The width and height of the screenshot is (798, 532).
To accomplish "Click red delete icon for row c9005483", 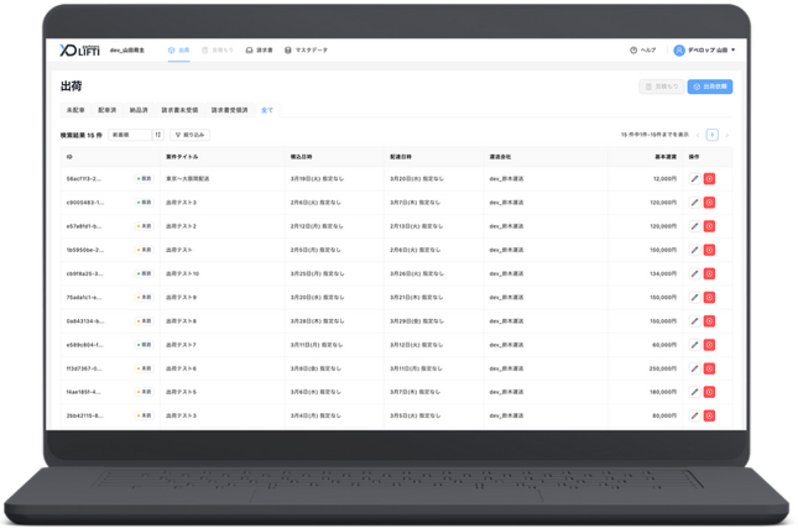I will click(709, 202).
